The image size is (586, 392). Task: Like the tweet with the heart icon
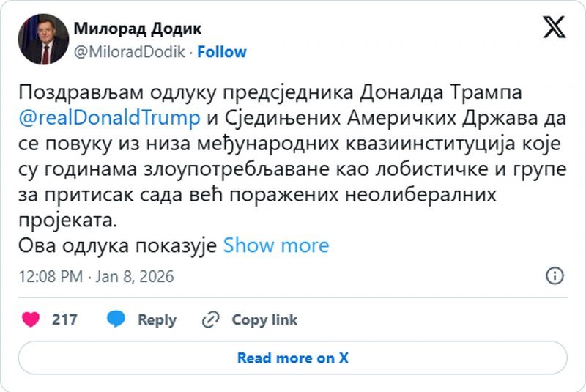[x=31, y=319]
